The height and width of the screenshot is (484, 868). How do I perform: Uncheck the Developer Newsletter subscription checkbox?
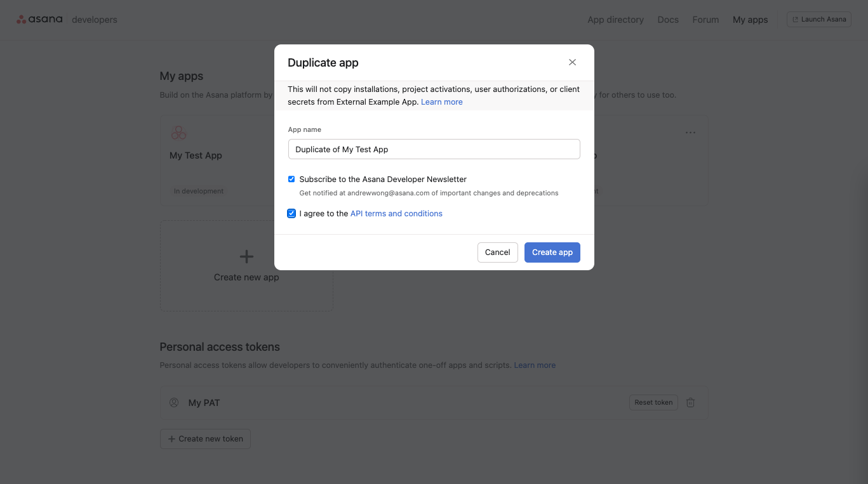(x=291, y=180)
